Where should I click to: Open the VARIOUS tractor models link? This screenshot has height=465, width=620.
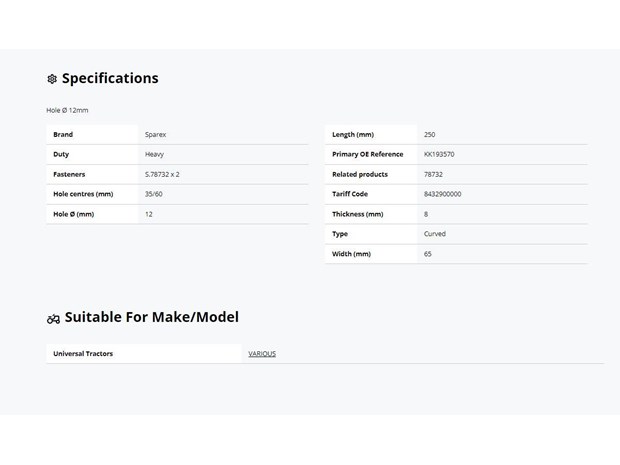click(x=262, y=353)
